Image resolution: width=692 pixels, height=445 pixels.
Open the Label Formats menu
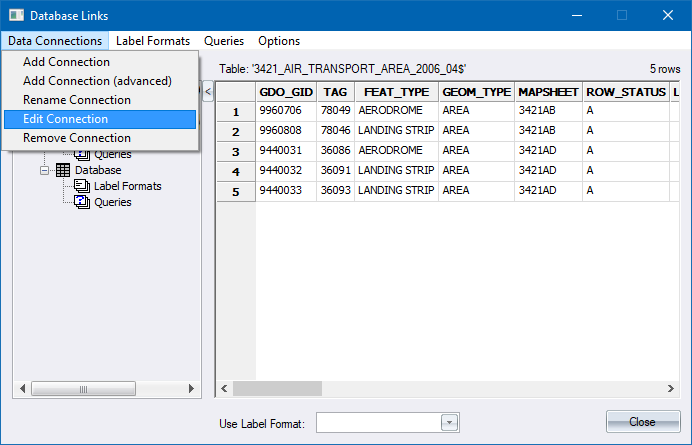pyautogui.click(x=153, y=41)
